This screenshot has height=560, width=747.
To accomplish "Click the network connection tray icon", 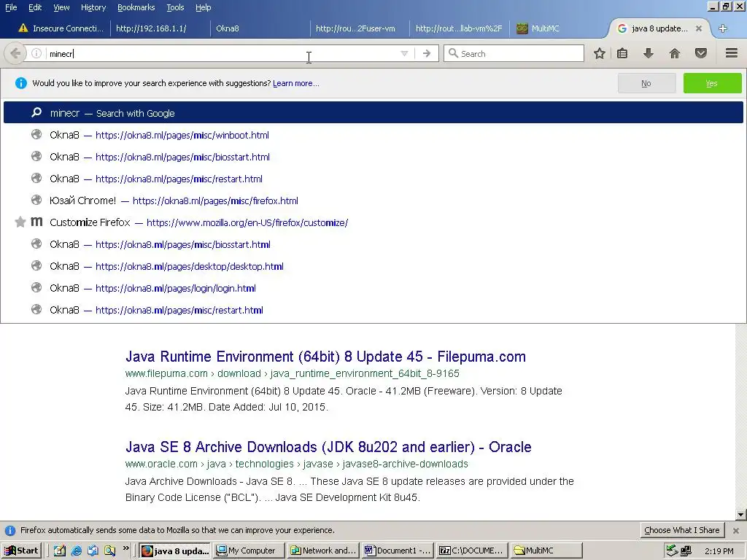I will click(x=686, y=551).
